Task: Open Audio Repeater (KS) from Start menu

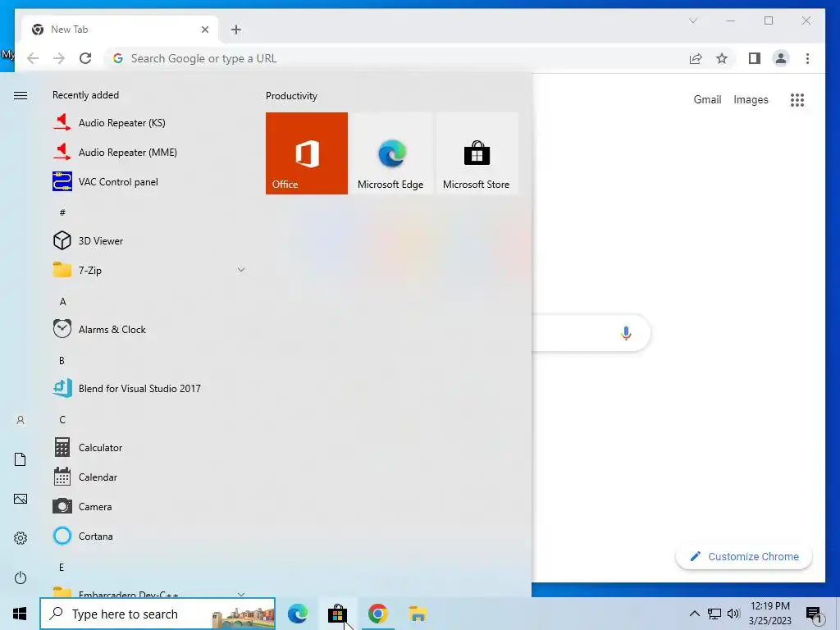Action: (x=150, y=123)
